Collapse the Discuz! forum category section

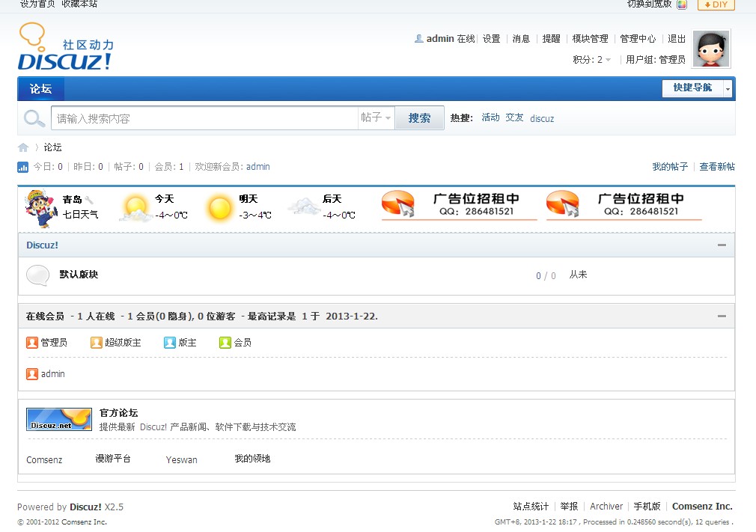click(x=722, y=245)
